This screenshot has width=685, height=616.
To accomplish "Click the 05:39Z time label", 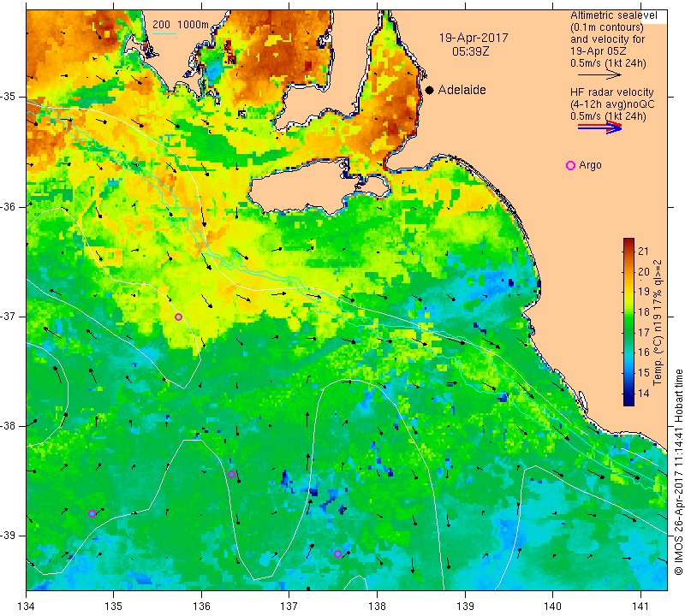I will 470,51.
